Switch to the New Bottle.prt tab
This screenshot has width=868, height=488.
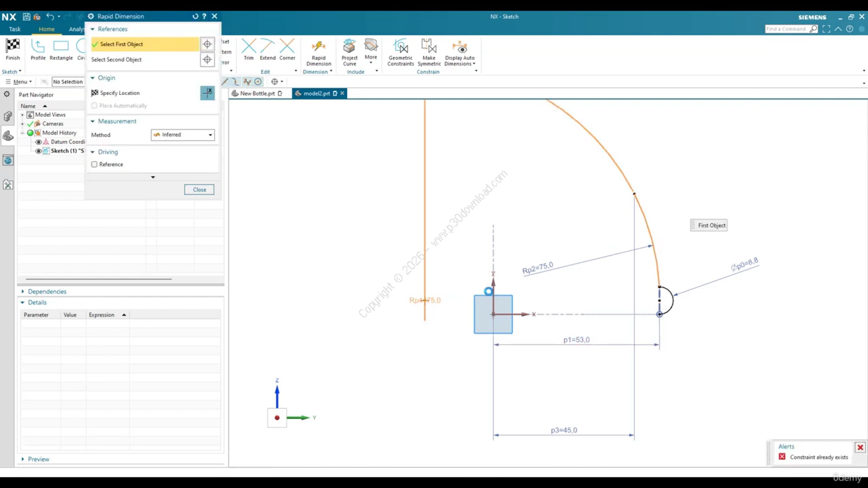point(257,94)
